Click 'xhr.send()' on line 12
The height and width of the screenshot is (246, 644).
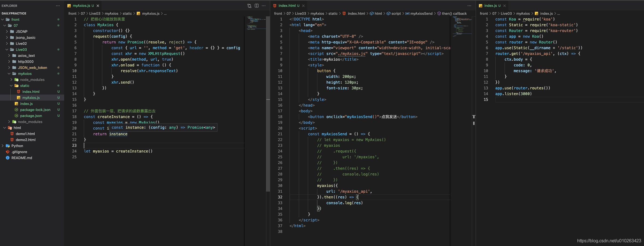[123, 82]
